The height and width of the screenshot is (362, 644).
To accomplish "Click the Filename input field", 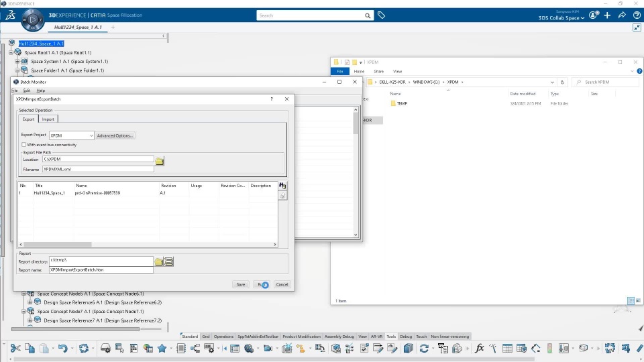I will click(98, 169).
